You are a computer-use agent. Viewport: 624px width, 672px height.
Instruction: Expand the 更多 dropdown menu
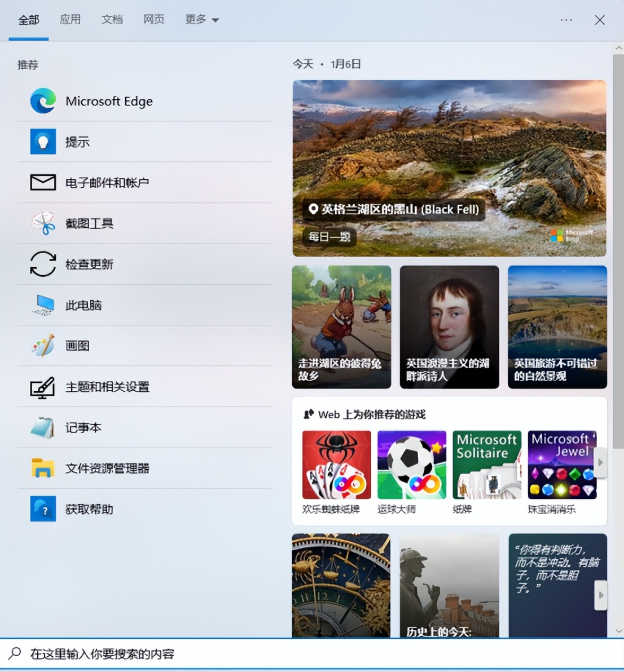pos(201,19)
